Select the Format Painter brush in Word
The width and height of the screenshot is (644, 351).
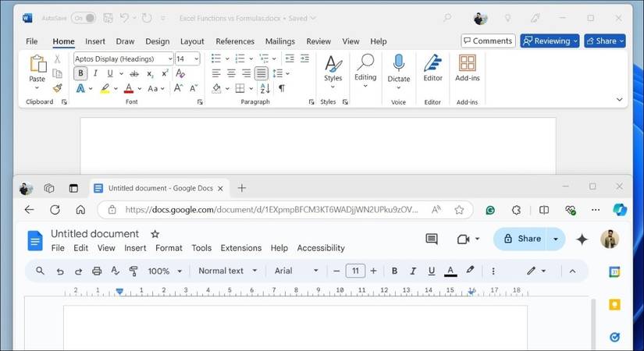(58, 88)
